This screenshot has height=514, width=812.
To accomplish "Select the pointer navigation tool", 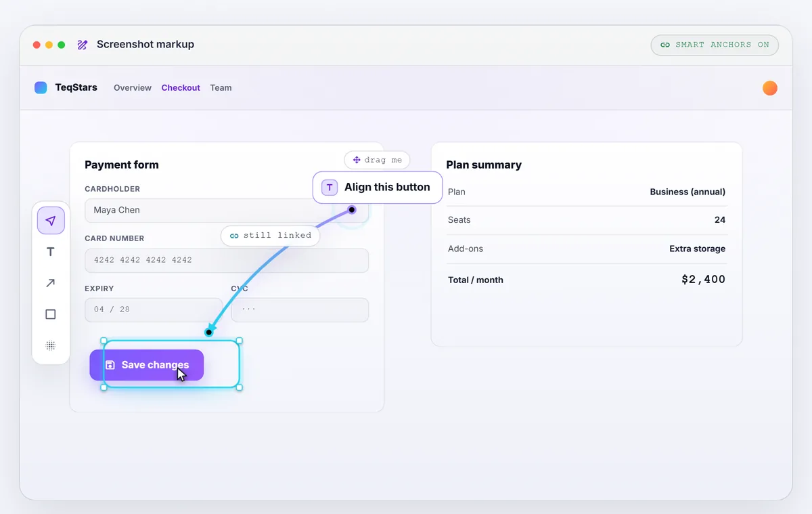I will click(x=51, y=221).
